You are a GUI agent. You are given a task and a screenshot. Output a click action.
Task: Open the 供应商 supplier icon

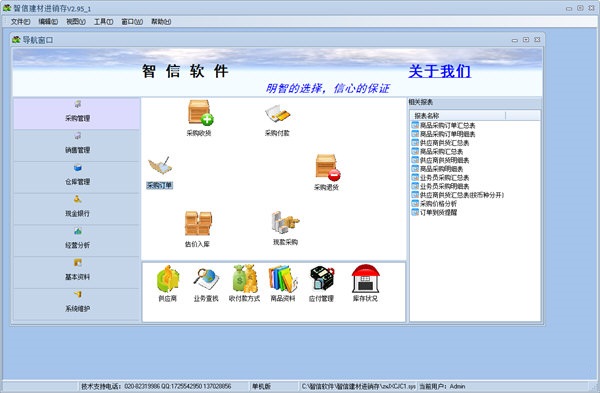click(x=168, y=279)
